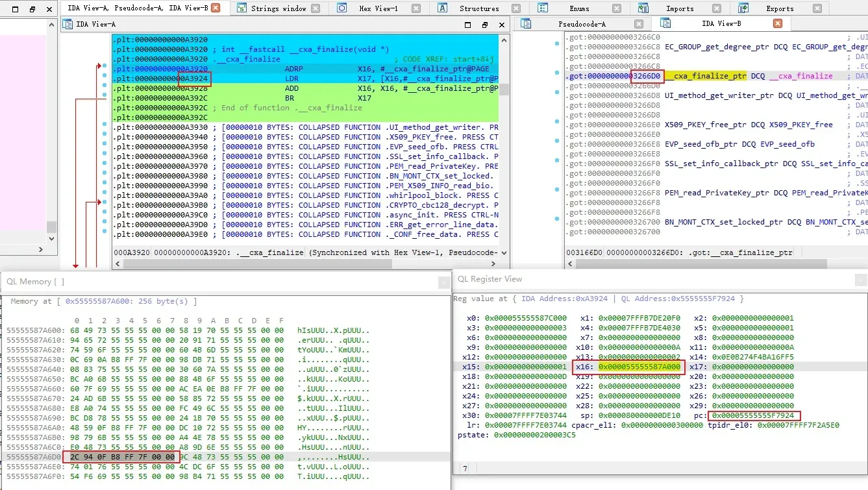Select collapsed function .whirlpool_block line
The width and height of the screenshot is (868, 490).
pyautogui.click(x=306, y=195)
